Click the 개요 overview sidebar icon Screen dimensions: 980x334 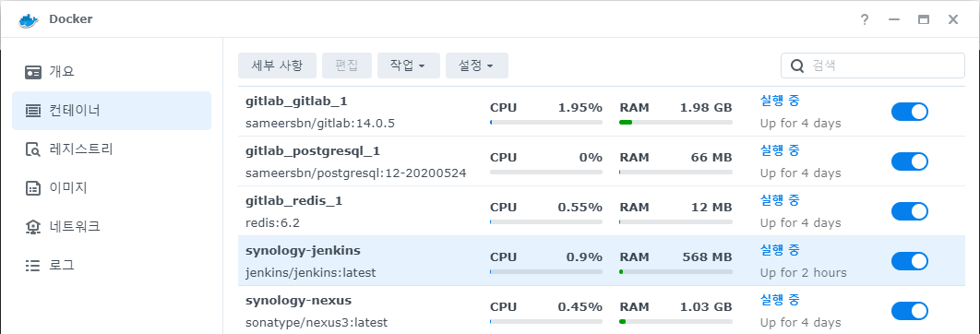point(32,72)
